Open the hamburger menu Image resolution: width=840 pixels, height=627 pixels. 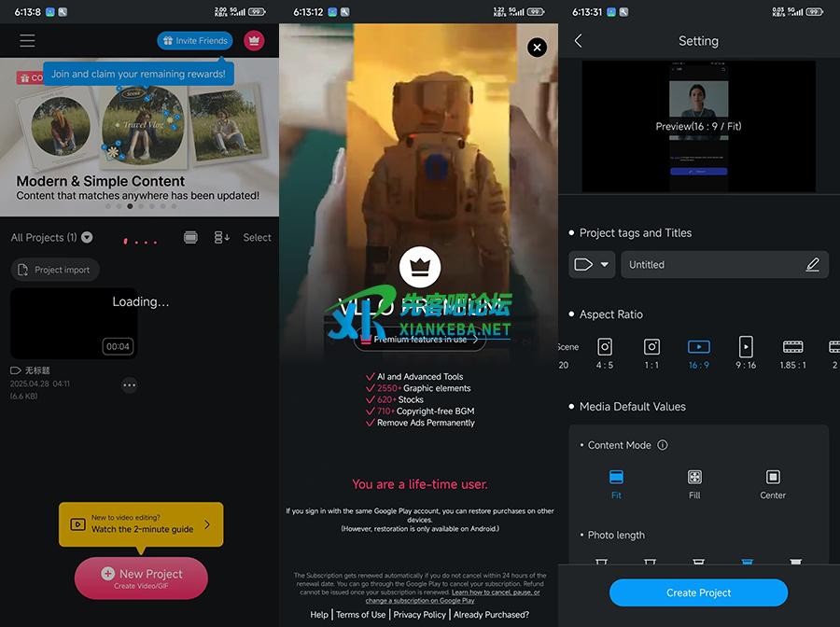pyautogui.click(x=27, y=41)
